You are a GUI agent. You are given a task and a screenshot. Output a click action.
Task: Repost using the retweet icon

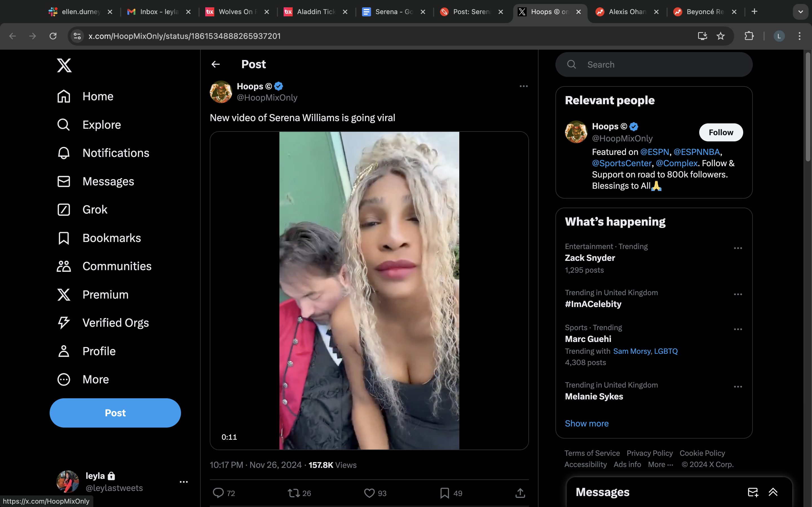(x=294, y=493)
